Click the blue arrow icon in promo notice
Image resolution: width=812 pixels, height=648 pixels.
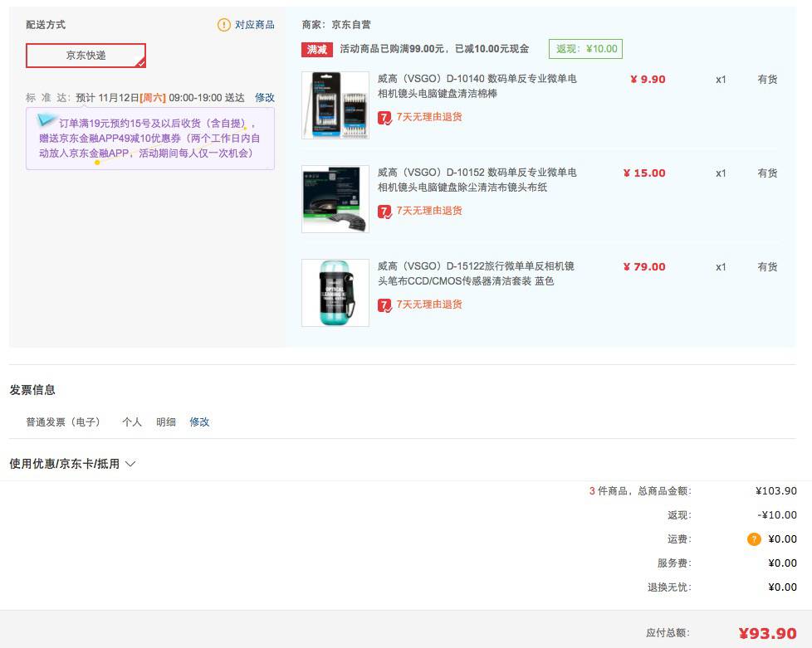click(x=47, y=121)
